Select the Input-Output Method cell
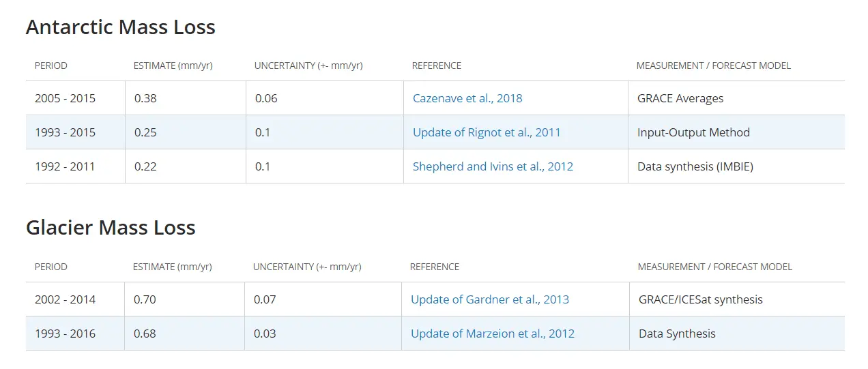This screenshot has width=868, height=369. click(693, 132)
